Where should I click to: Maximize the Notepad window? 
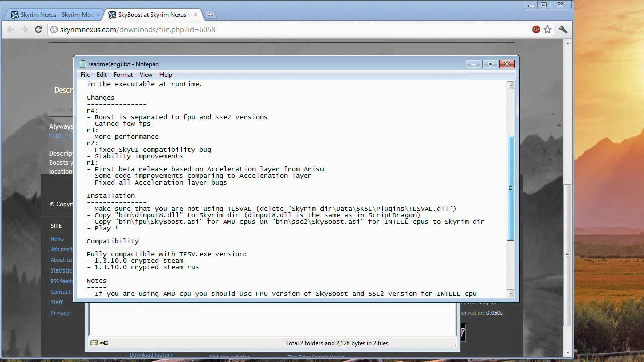490,64
